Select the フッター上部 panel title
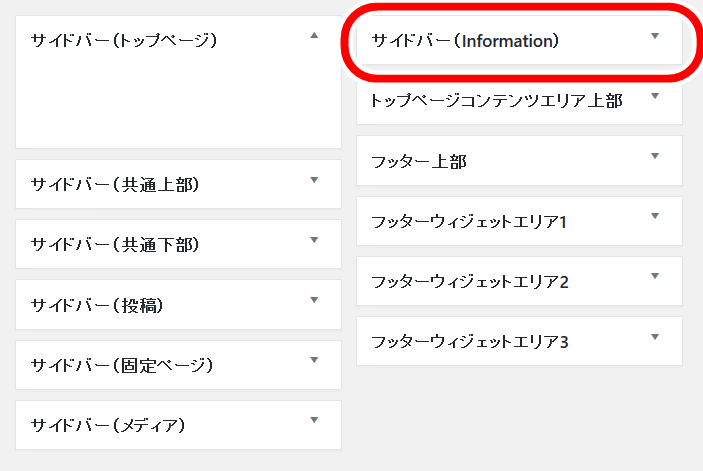The image size is (703, 471). pyautogui.click(x=419, y=161)
